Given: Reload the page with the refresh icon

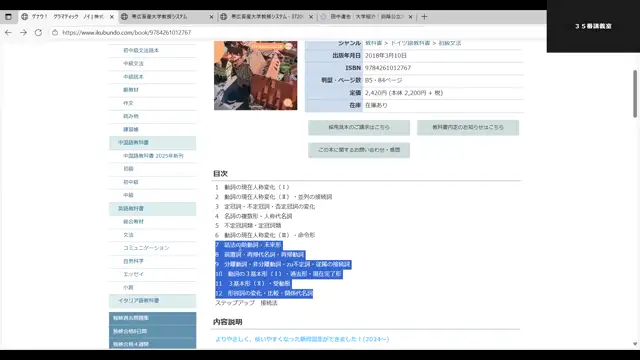Looking at the screenshot, I should 38,32.
